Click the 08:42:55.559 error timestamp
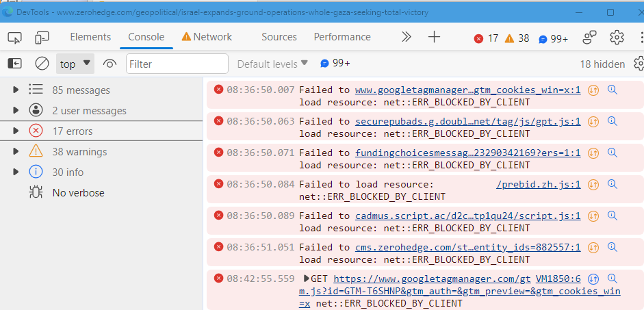 coord(260,279)
